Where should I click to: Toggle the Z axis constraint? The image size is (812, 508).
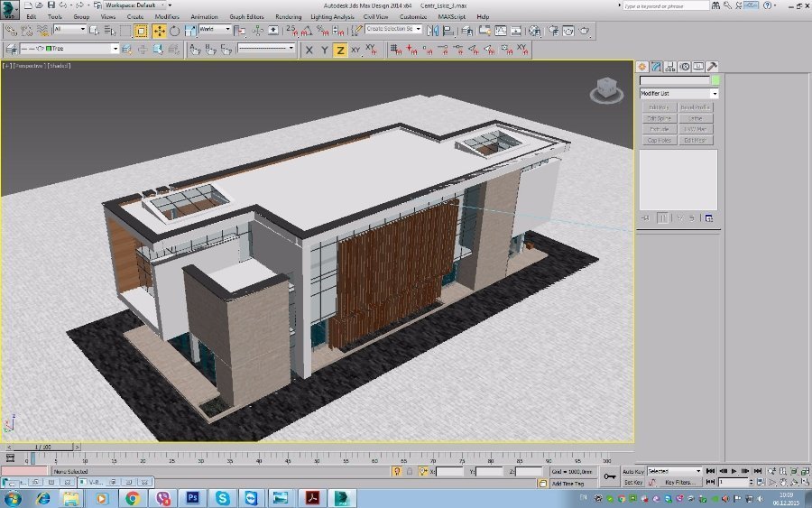tap(340, 50)
